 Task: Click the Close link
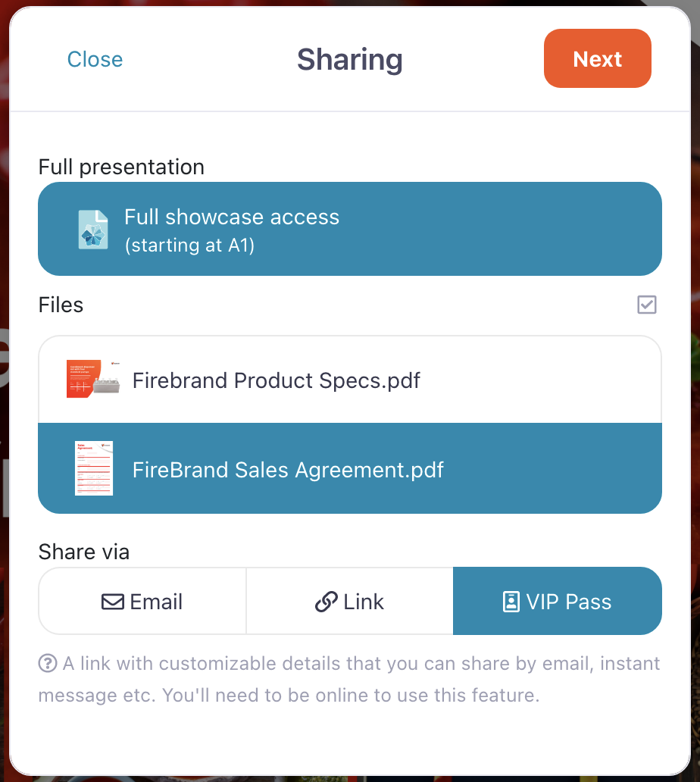[95, 59]
